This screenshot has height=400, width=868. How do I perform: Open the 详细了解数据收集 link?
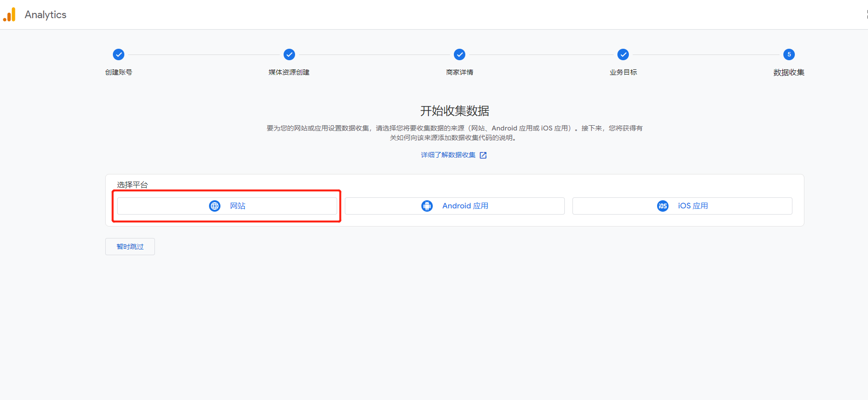pyautogui.click(x=448, y=155)
